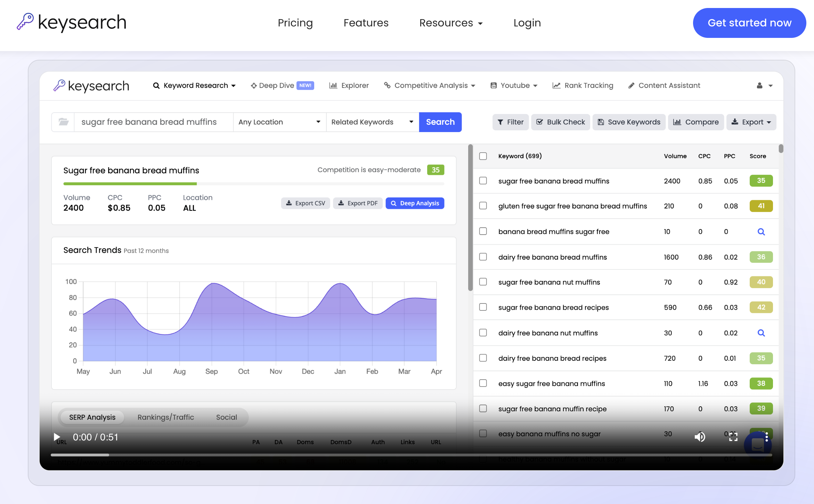Click the keysearch key logo at top left
Image resolution: width=814 pixels, height=504 pixels.
tap(71, 23)
